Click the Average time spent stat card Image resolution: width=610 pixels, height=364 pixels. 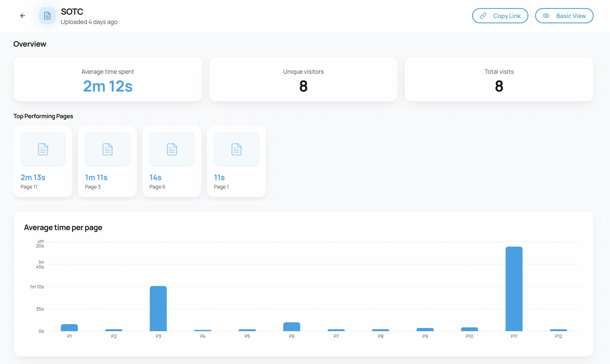[108, 79]
